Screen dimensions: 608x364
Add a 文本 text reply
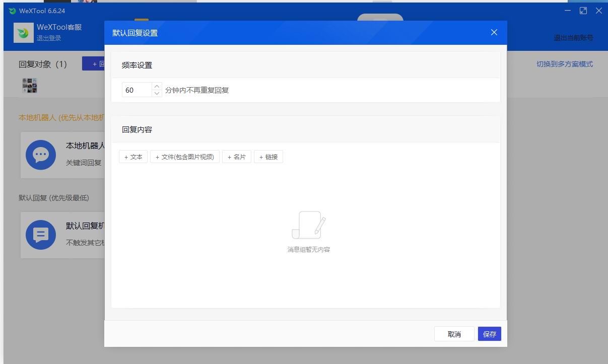[133, 157]
